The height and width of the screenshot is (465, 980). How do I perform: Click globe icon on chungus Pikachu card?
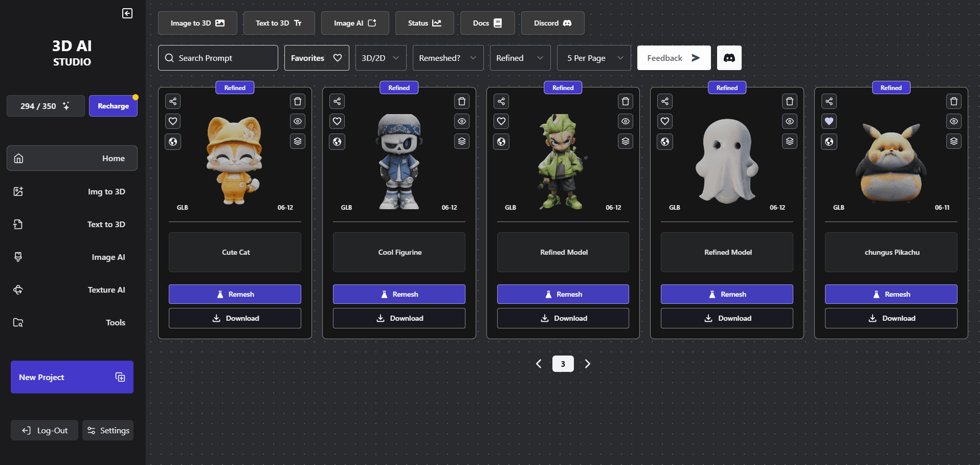tap(829, 142)
